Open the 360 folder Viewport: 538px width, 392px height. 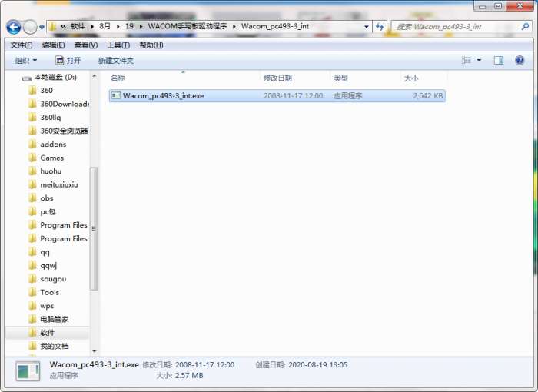click(46, 90)
